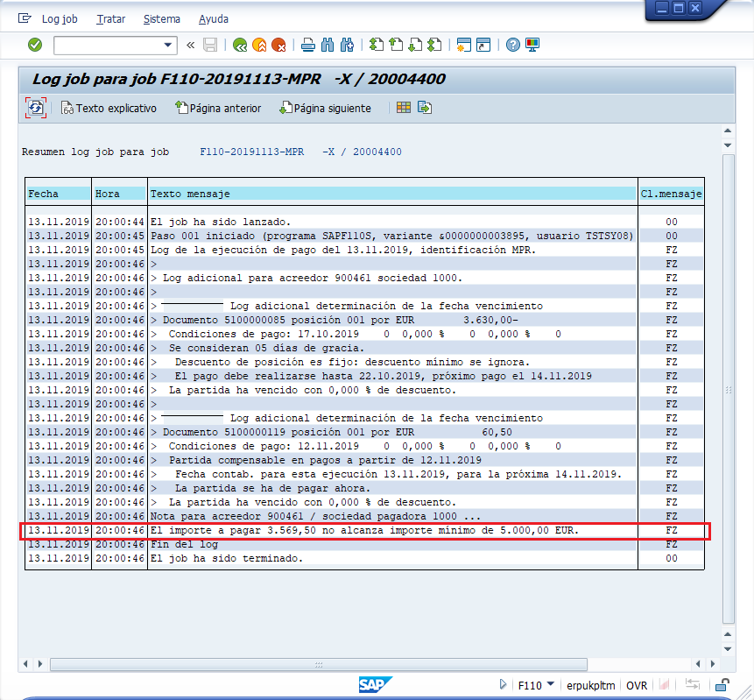Export the log with the export icon
Viewport: 754px width, 700px height.
424,107
